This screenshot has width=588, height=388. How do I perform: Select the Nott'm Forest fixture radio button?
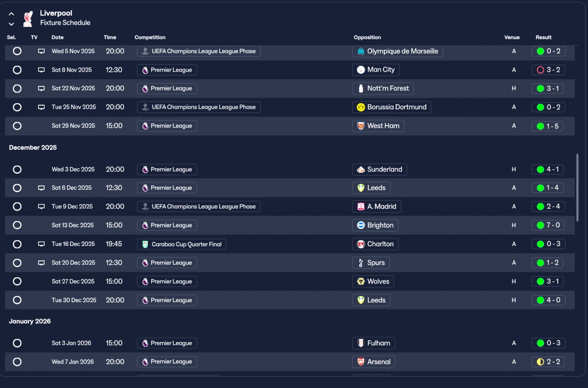pyautogui.click(x=17, y=88)
